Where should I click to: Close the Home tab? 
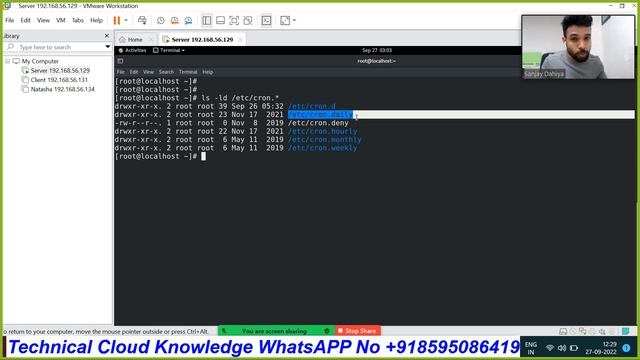151,40
